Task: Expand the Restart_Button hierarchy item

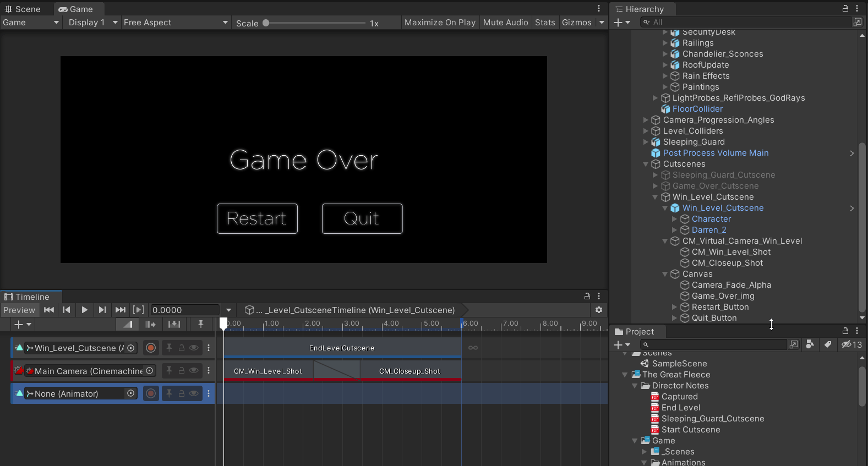Action: 674,307
